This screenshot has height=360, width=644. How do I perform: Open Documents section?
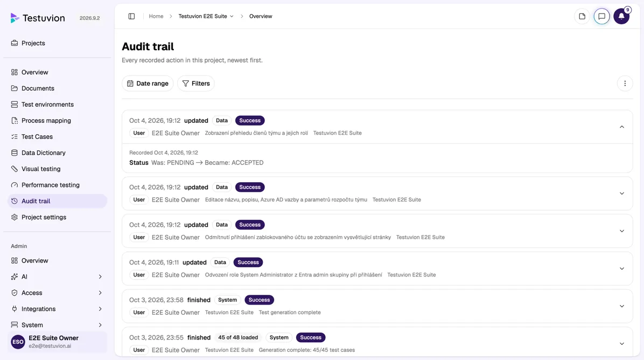(58, 88)
